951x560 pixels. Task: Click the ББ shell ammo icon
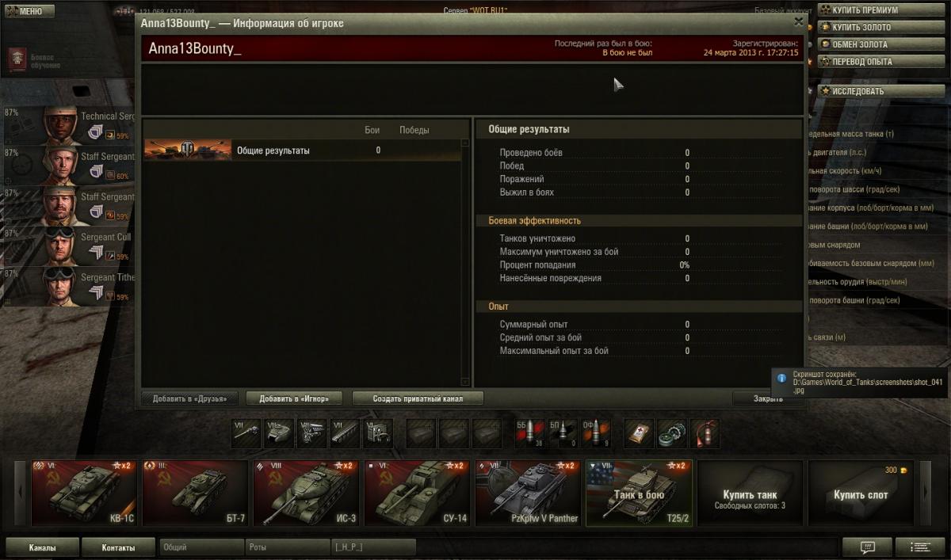click(529, 434)
